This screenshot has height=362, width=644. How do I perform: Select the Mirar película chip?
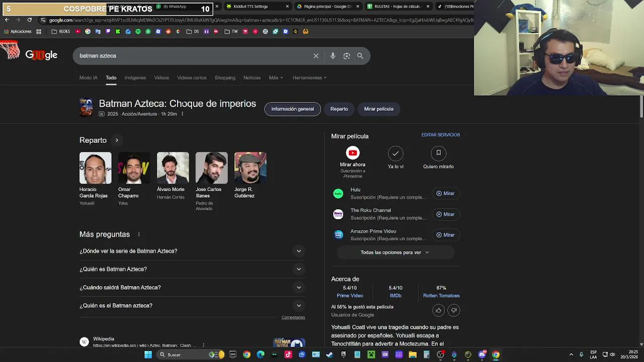pyautogui.click(x=379, y=109)
